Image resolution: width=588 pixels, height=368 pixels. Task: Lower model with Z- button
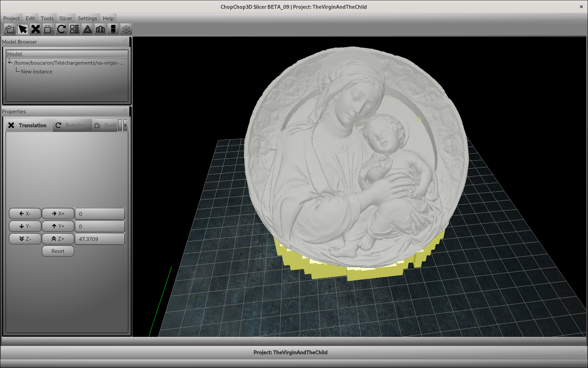pyautogui.click(x=25, y=239)
